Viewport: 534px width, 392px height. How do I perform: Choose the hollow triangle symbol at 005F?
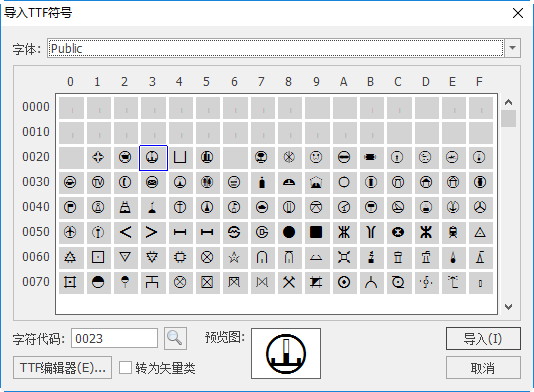pos(480,232)
